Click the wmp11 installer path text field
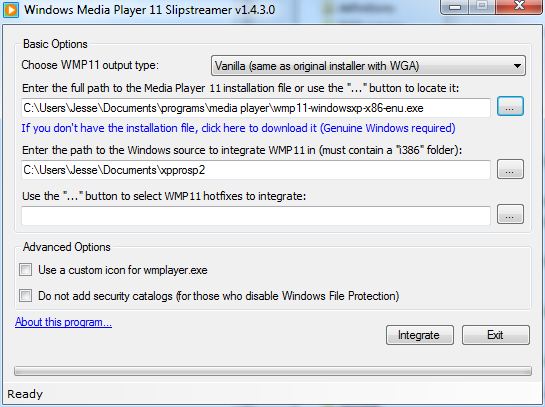 click(256, 108)
